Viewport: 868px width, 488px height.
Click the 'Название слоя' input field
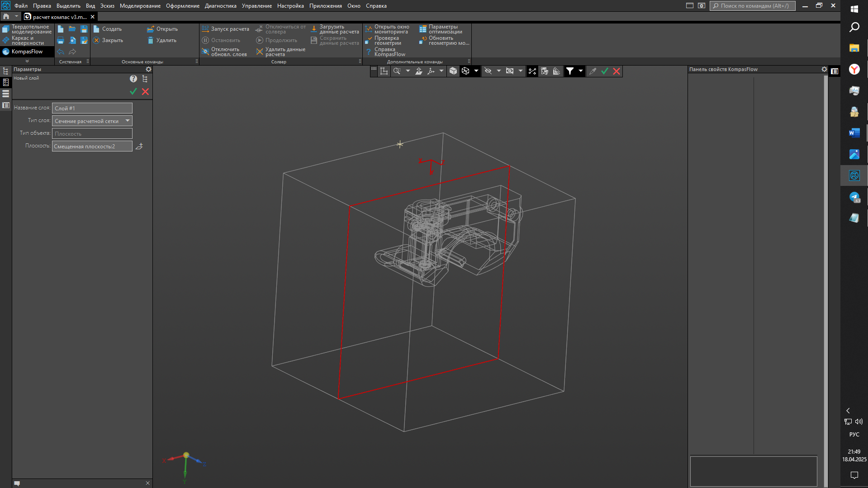coord(92,108)
